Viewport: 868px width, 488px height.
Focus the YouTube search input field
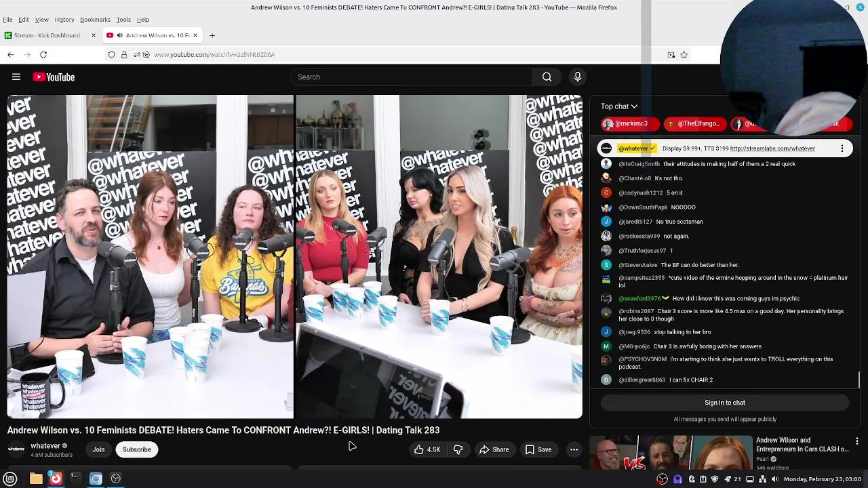[412, 77]
